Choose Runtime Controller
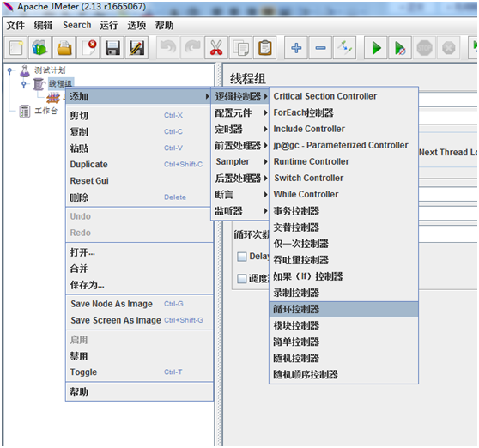The width and height of the screenshot is (479, 448). [343, 162]
